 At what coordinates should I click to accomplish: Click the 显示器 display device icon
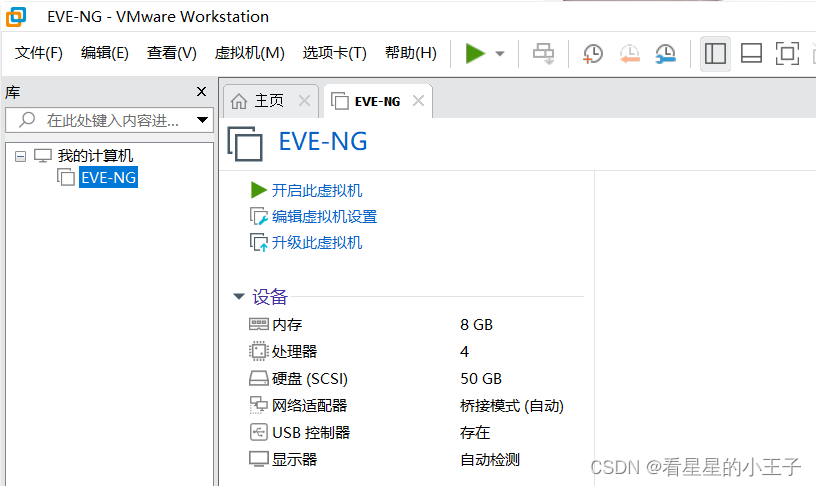(x=259, y=459)
